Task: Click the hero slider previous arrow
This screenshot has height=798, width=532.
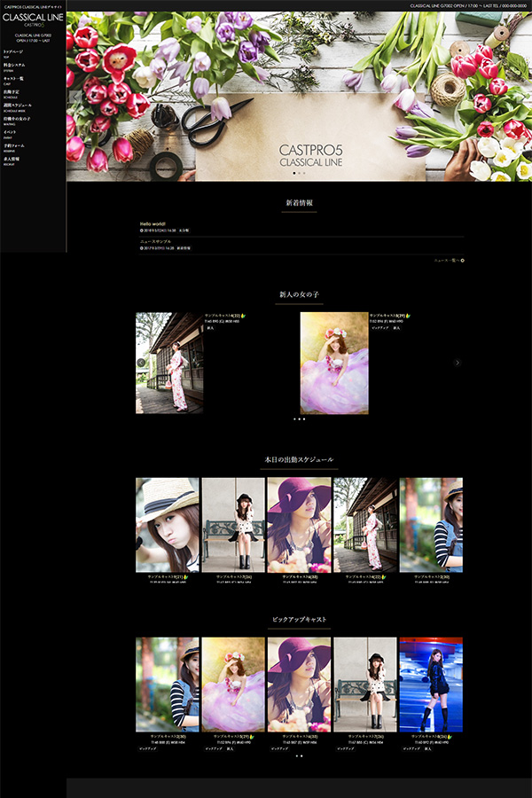Action: point(76,97)
